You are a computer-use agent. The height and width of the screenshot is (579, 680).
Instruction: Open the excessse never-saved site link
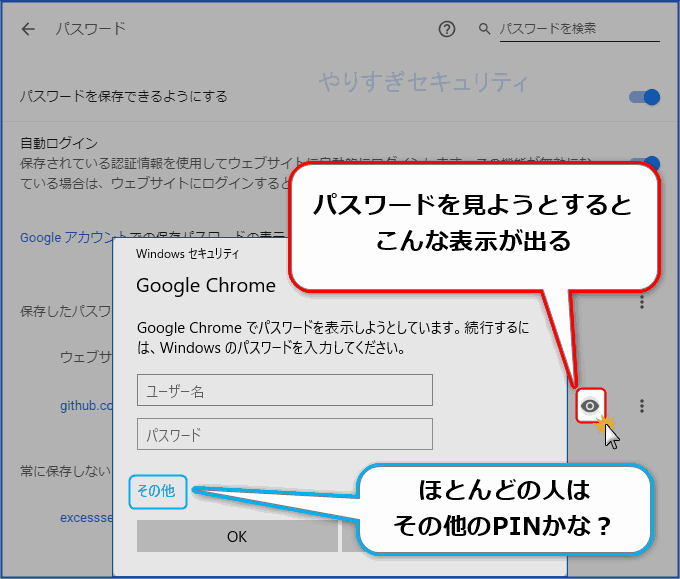[x=86, y=518]
